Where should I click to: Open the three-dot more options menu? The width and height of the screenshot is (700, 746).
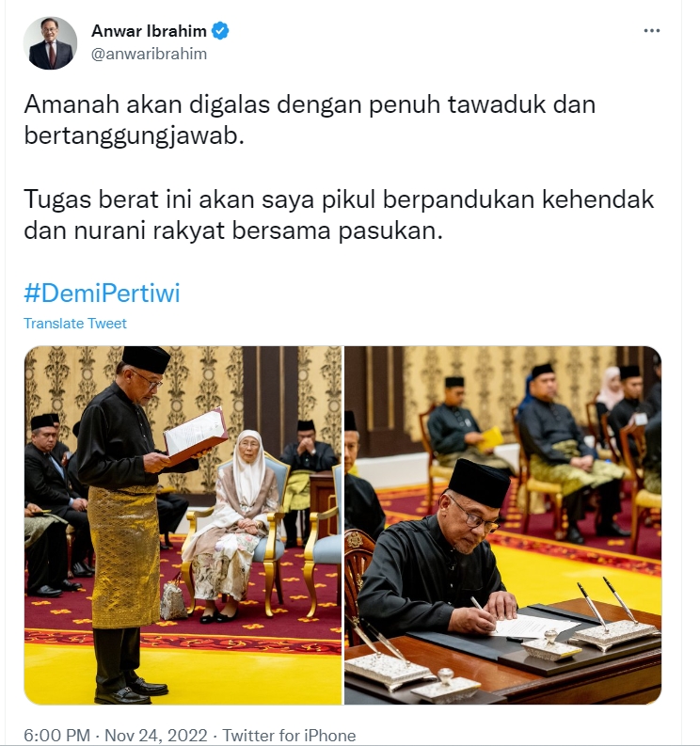(651, 30)
